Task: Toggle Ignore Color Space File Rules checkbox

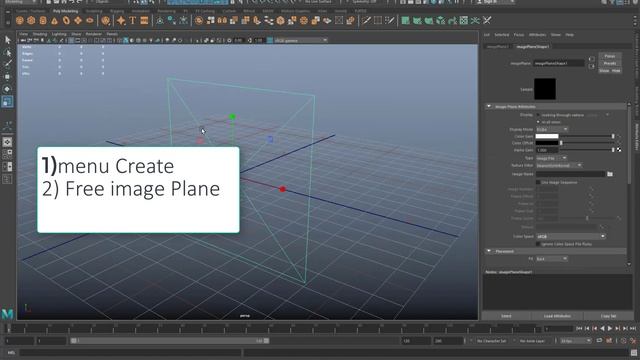Action: click(538, 244)
